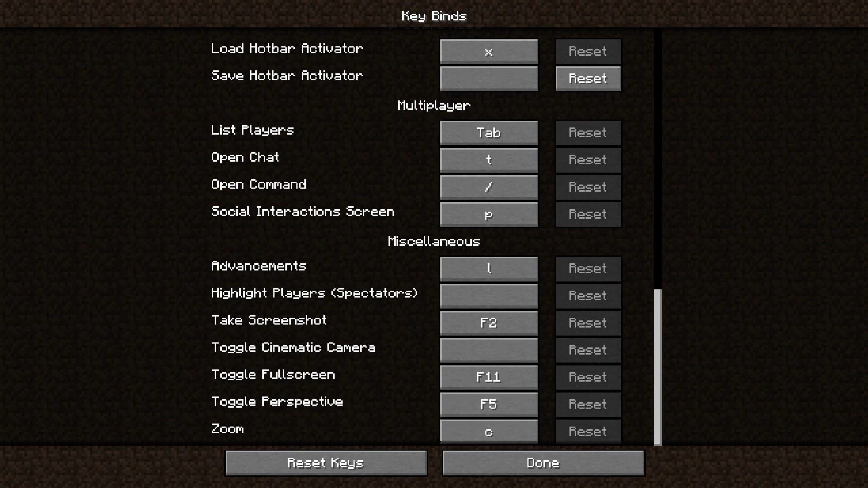Screen dimensions: 868x488
Task: Click Reset button for Save Hotbar Activator
Action: (x=587, y=78)
